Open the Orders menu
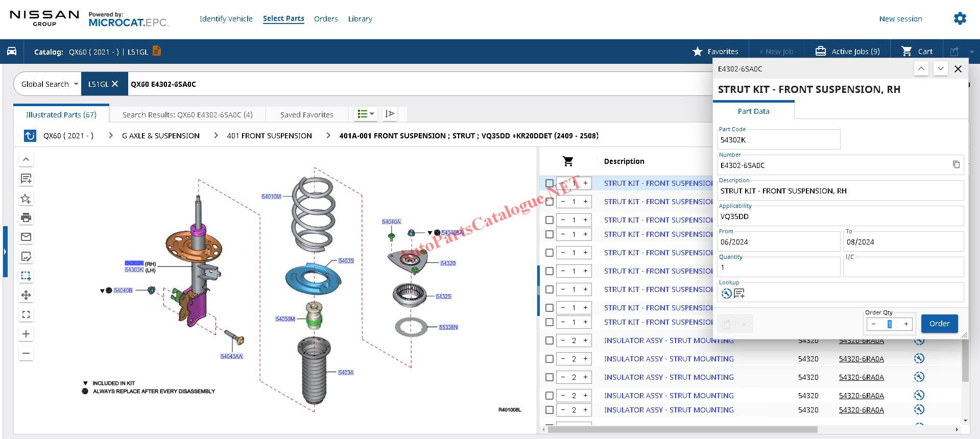The image size is (980, 439). pos(326,19)
